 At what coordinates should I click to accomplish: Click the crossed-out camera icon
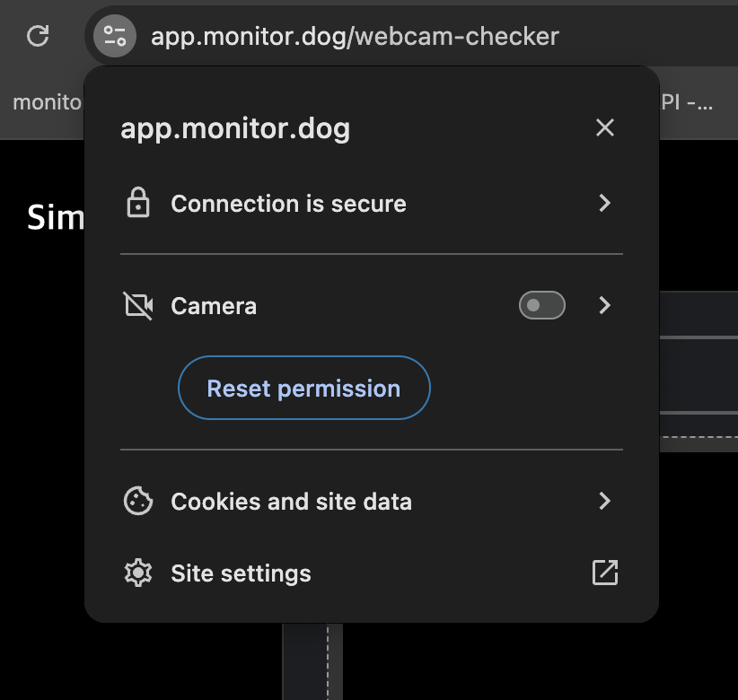138,305
